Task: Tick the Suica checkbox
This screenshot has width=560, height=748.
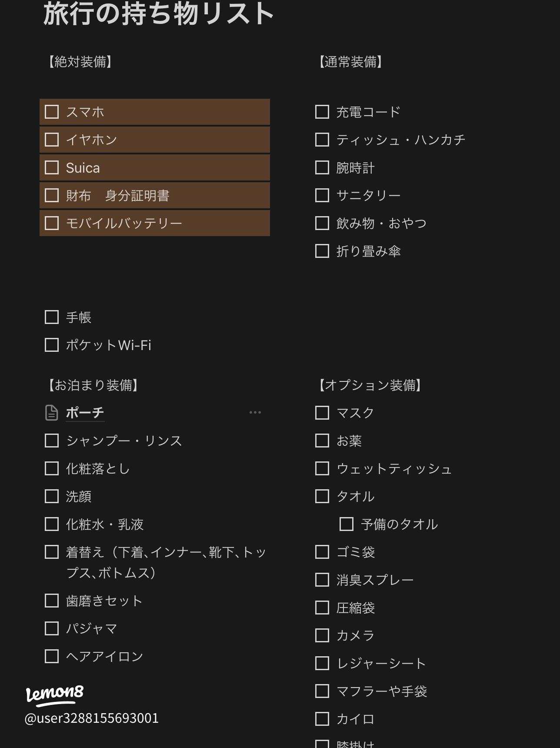Action: (x=52, y=167)
